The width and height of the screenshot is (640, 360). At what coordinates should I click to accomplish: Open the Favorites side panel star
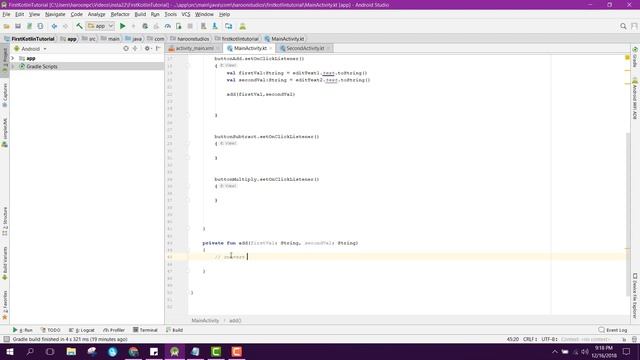point(5,305)
